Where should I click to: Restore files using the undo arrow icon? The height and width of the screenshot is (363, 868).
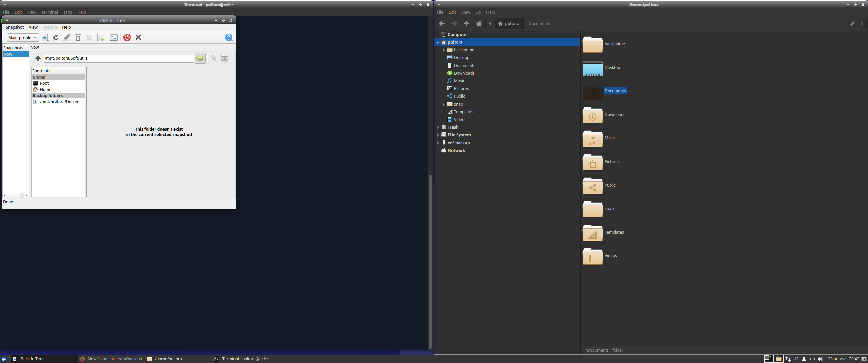coord(214,58)
